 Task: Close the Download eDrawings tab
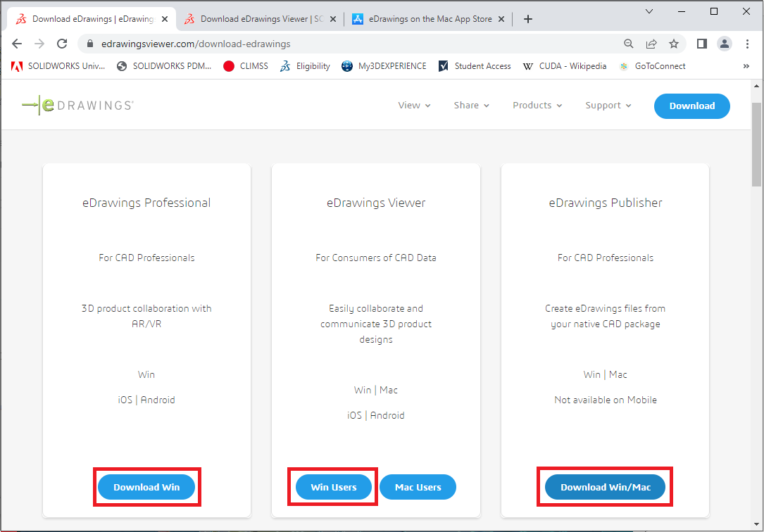pos(165,19)
